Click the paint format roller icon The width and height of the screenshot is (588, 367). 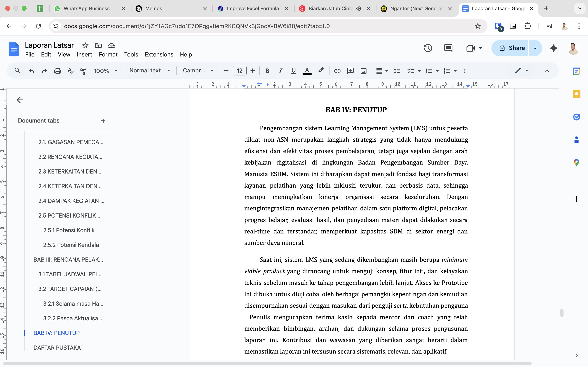[83, 71]
